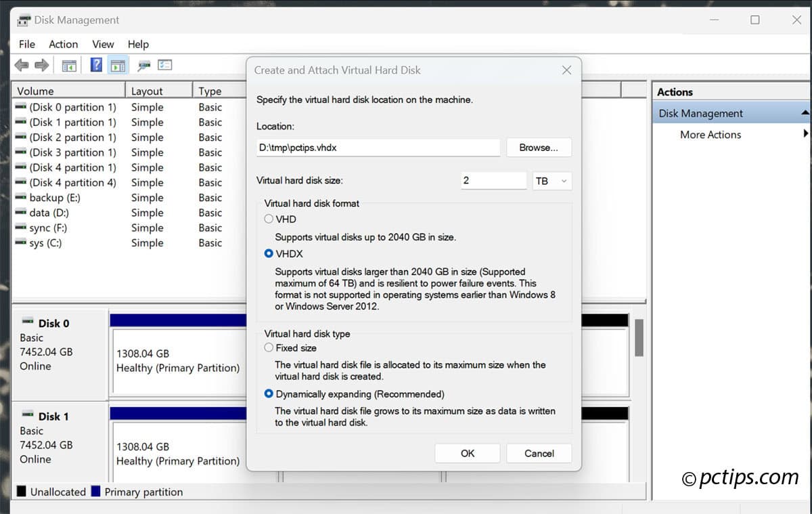Open the Action menu
Image resolution: width=812 pixels, height=514 pixels.
pos(63,44)
